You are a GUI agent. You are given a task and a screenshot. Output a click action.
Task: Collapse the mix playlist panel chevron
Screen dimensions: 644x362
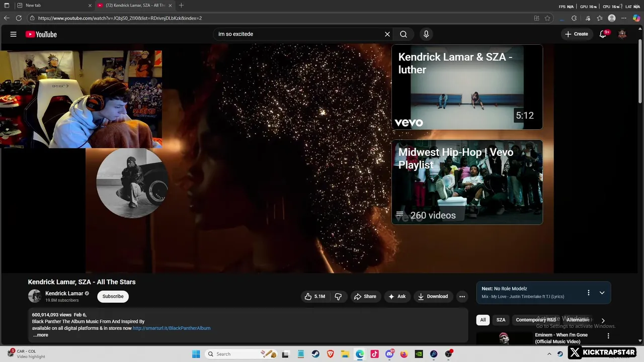click(602, 293)
